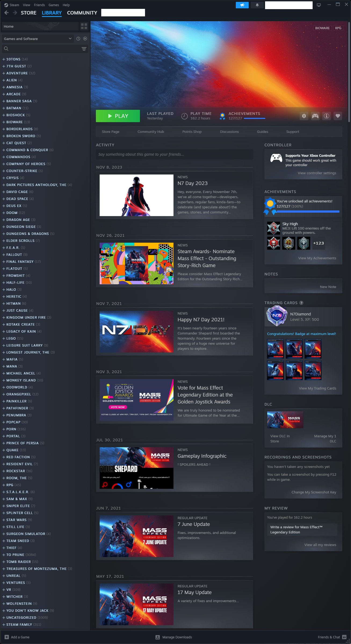Image resolution: width=351 pixels, height=644 pixels.
Task: Open the View menu
Action: [x=26, y=5]
